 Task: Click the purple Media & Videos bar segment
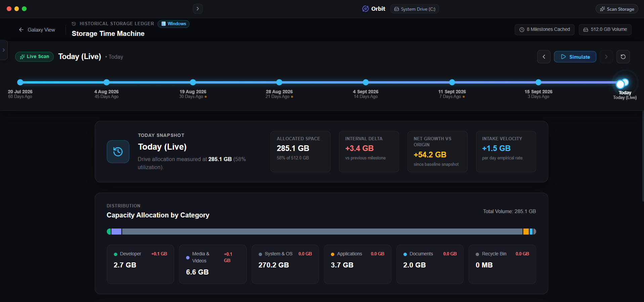[x=116, y=232]
